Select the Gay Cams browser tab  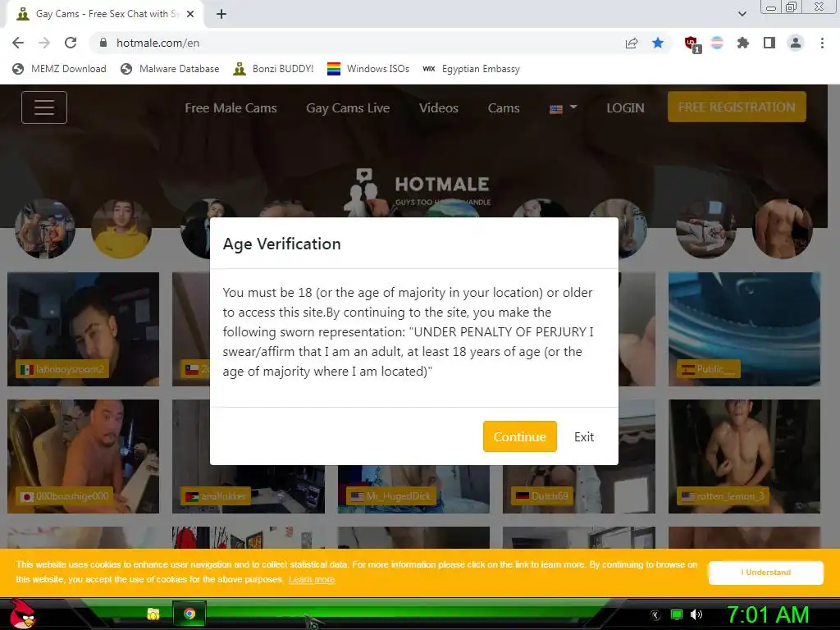105,14
